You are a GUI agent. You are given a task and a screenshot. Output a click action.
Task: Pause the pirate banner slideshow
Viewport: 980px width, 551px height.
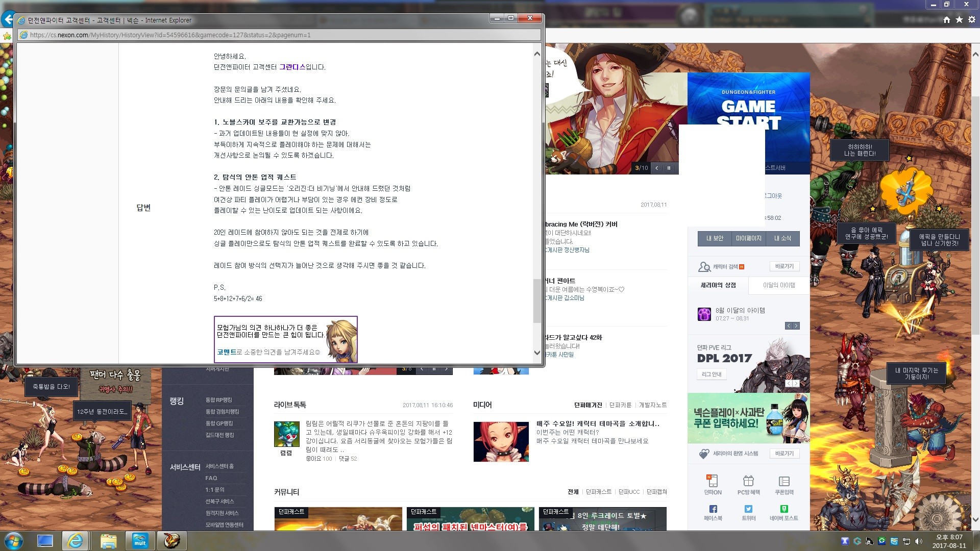point(669,168)
